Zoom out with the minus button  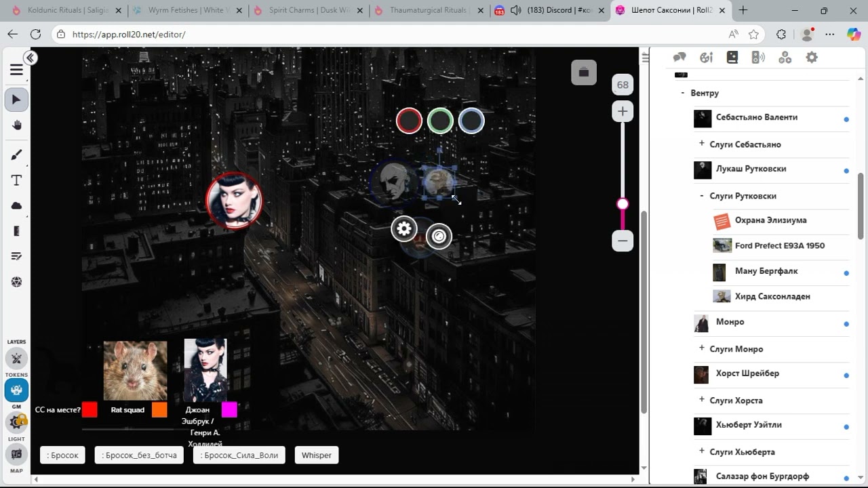(x=623, y=241)
